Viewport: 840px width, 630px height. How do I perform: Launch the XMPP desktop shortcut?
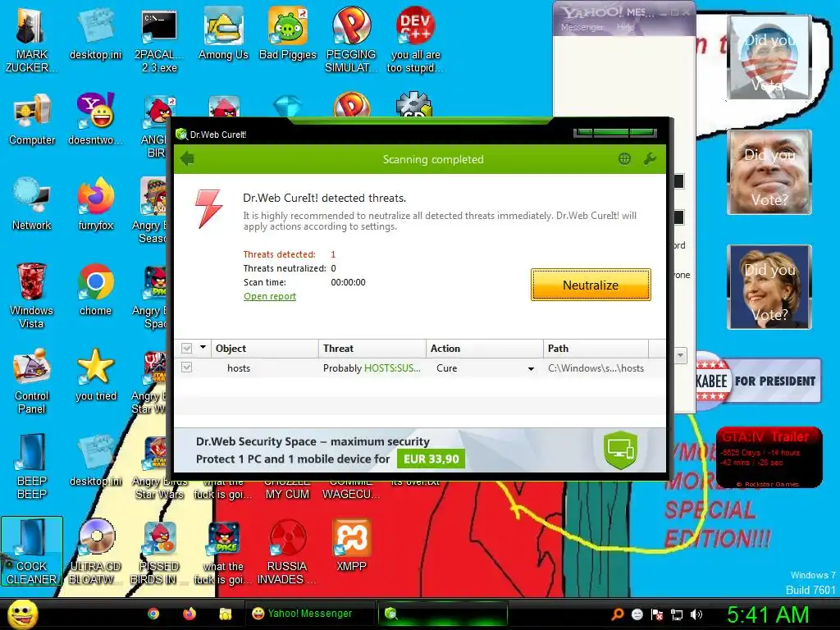click(351, 546)
